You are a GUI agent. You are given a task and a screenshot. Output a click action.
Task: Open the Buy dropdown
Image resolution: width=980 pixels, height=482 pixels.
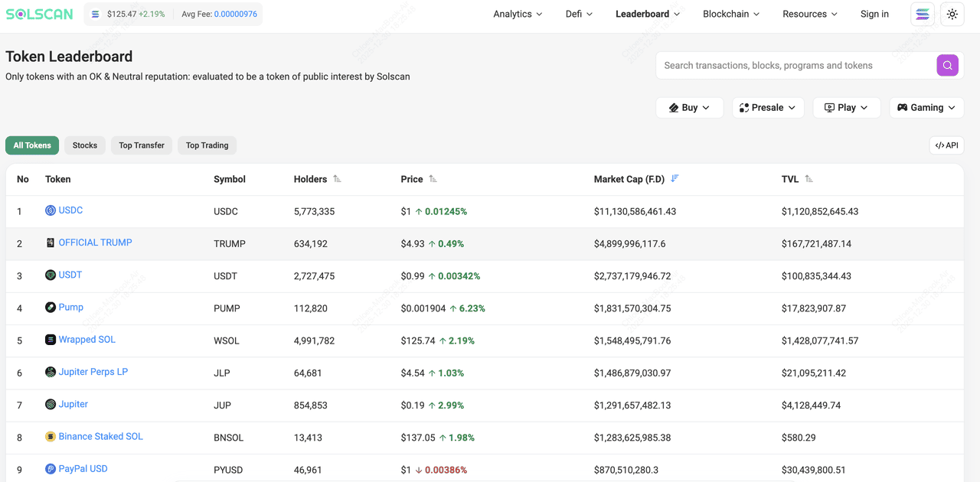tap(689, 108)
